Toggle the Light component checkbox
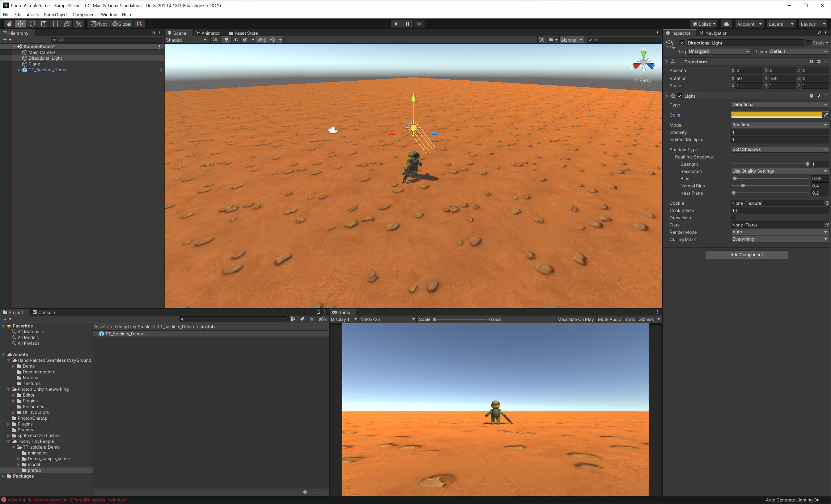This screenshot has height=504, width=831. coord(680,96)
